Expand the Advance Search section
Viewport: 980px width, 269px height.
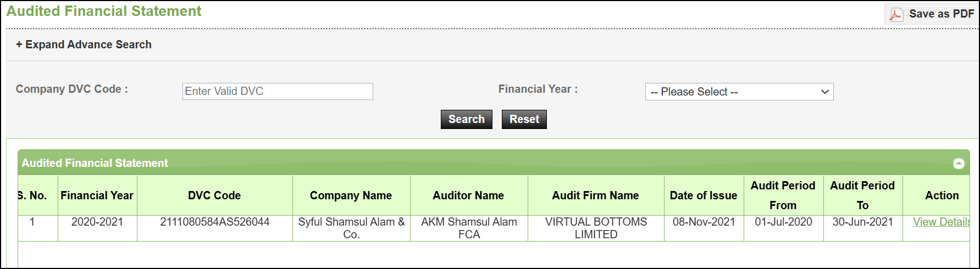click(x=84, y=44)
